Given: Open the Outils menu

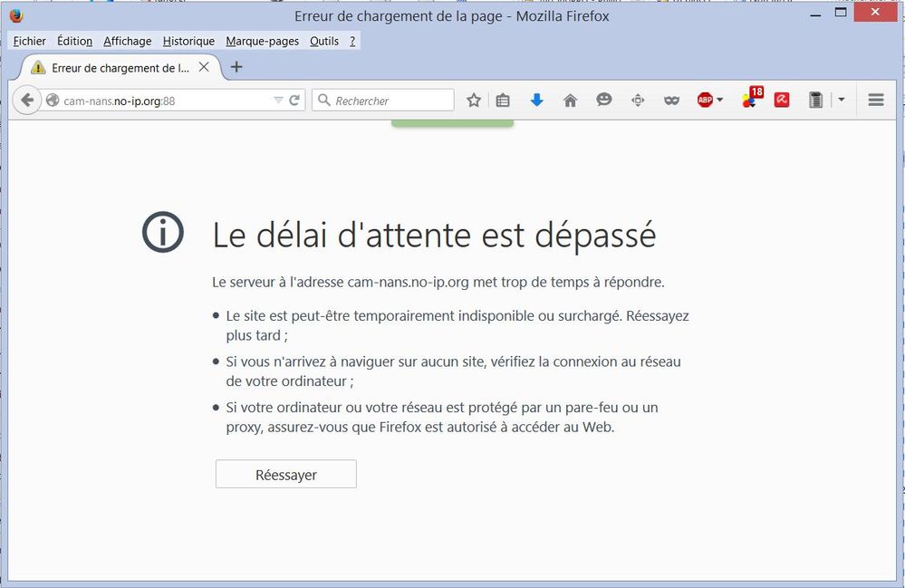Looking at the screenshot, I should click(x=324, y=41).
